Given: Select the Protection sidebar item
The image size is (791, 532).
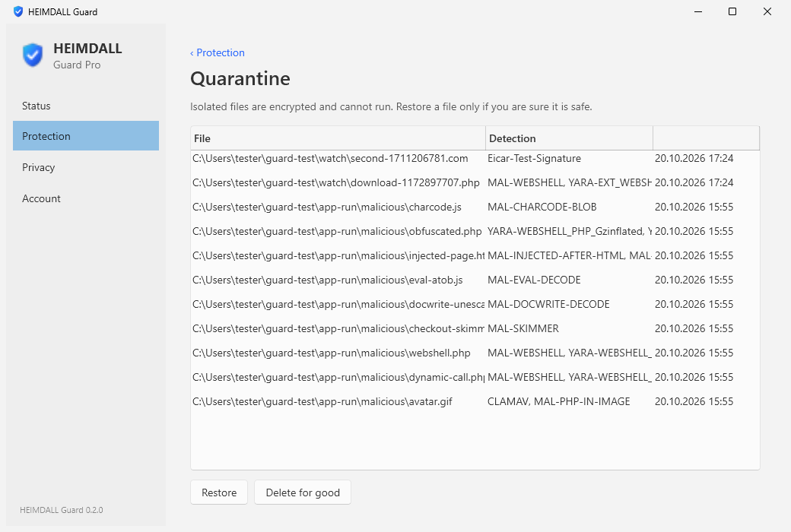Looking at the screenshot, I should pos(86,136).
